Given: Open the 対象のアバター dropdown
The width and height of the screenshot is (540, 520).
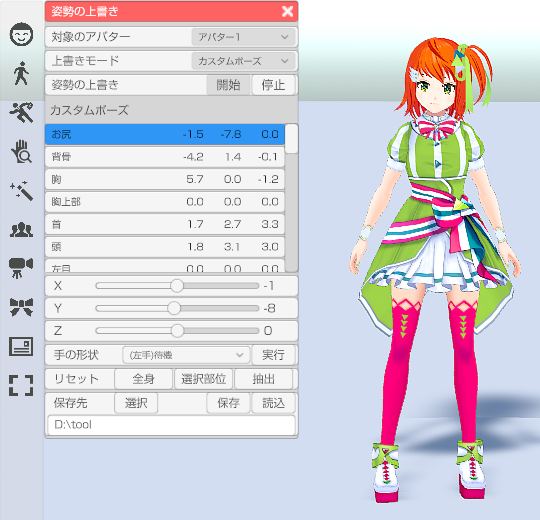Looking at the screenshot, I should [243, 37].
